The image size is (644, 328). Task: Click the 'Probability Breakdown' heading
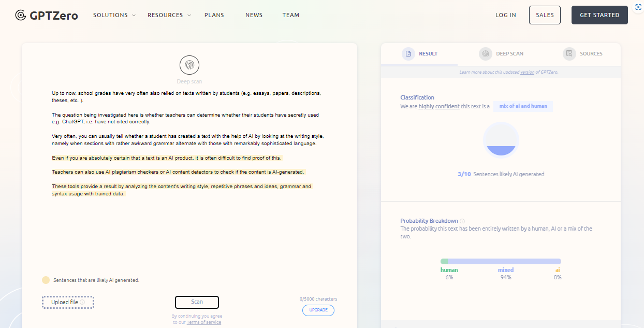coord(429,221)
